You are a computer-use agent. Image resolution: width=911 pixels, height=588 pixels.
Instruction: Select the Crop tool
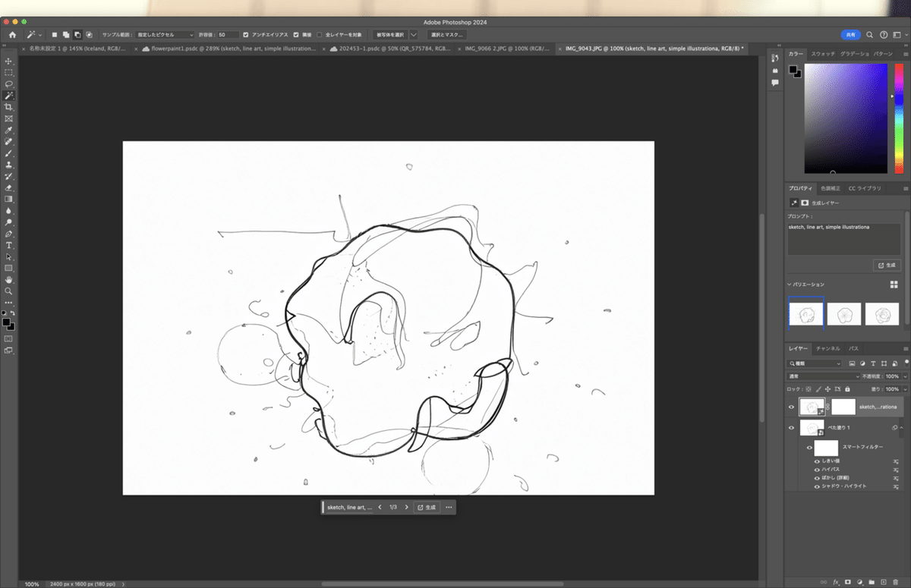click(9, 108)
